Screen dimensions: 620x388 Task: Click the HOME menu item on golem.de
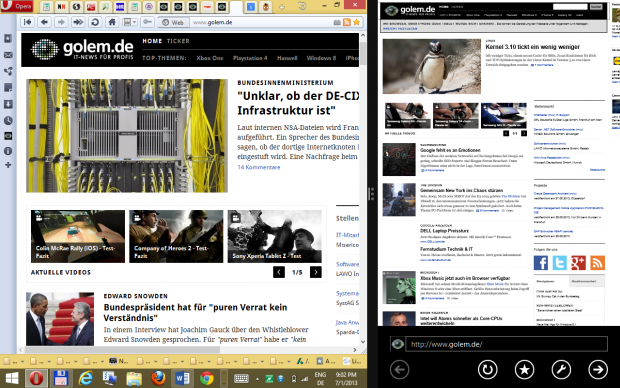pyautogui.click(x=152, y=41)
